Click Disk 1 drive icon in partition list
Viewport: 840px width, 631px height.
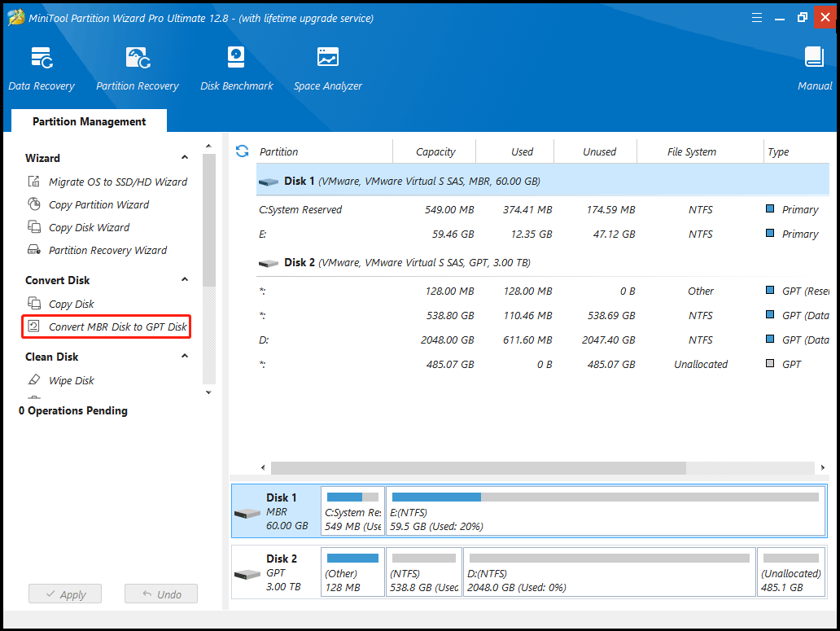[x=268, y=182]
